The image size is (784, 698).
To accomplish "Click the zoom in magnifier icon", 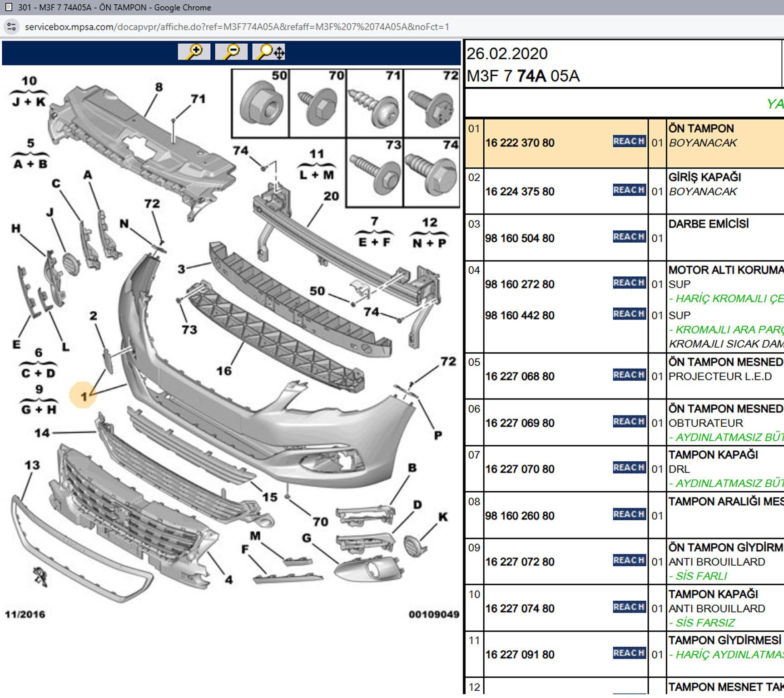I will tap(194, 52).
